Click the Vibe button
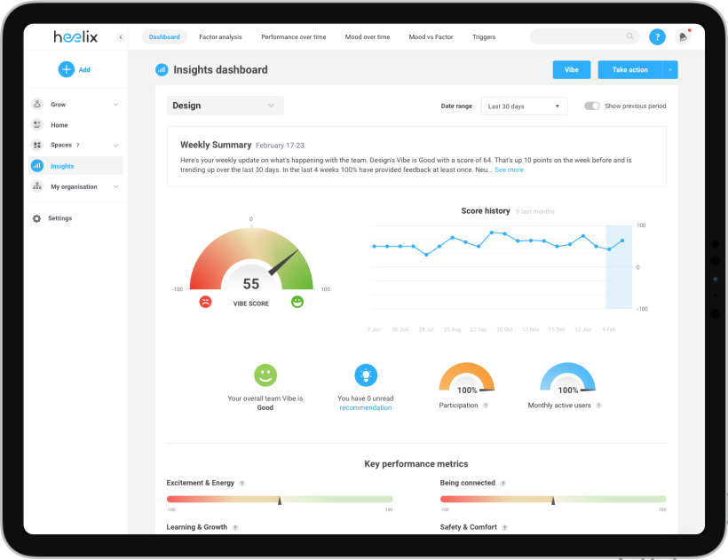 pyautogui.click(x=572, y=69)
